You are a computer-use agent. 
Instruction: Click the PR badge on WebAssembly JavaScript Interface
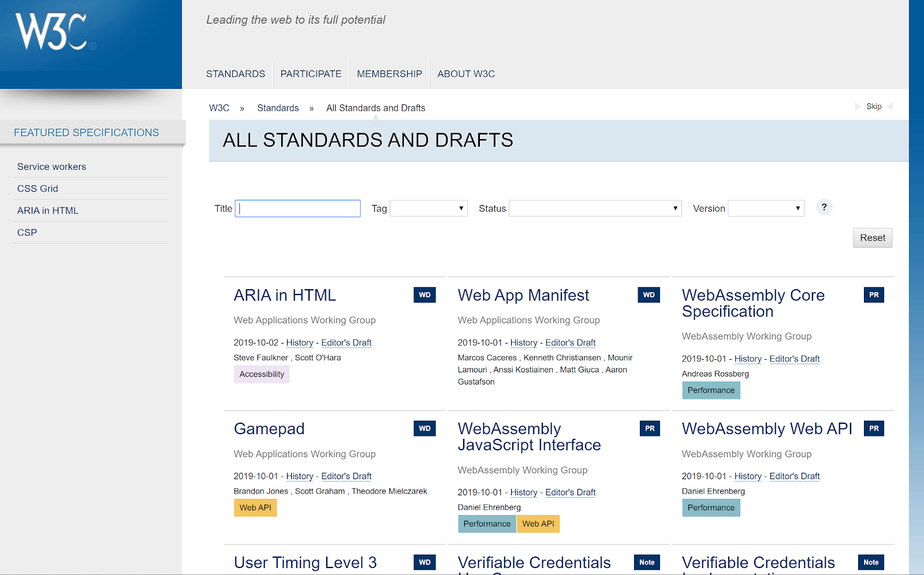pos(650,428)
